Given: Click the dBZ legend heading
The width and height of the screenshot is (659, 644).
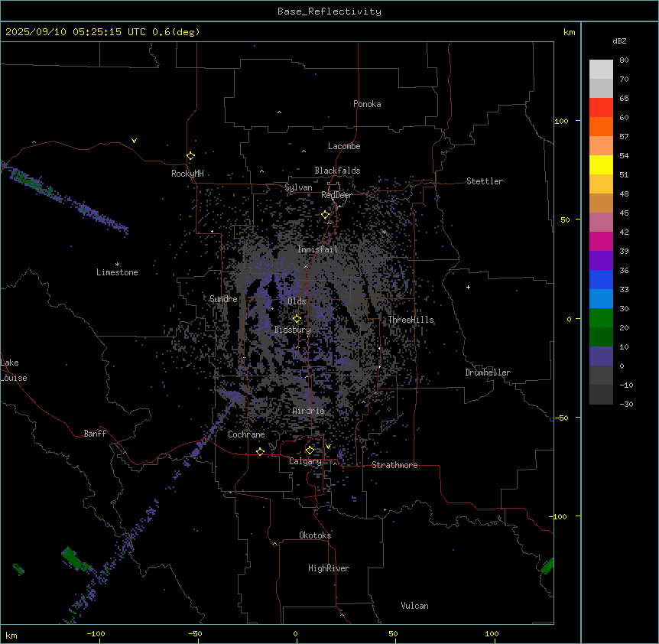Looking at the screenshot, I should 619,41.
